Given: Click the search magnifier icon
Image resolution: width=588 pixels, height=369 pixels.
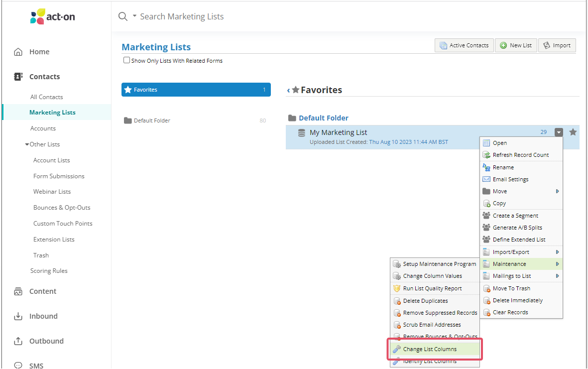Looking at the screenshot, I should pos(122,16).
